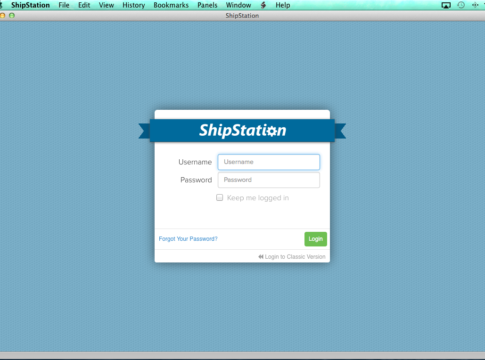Follow the Forgot Your Password link
The height and width of the screenshot is (360, 485).
188,239
